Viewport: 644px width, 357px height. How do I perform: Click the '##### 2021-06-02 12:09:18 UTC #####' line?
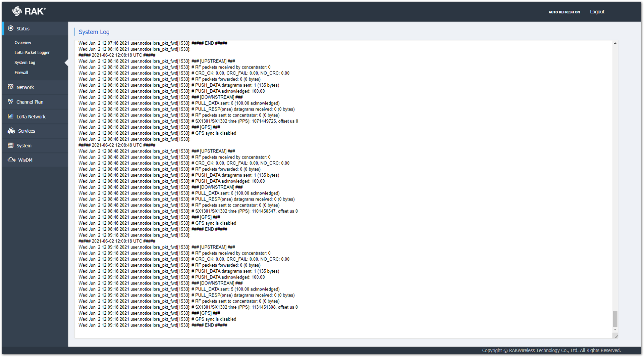click(117, 241)
